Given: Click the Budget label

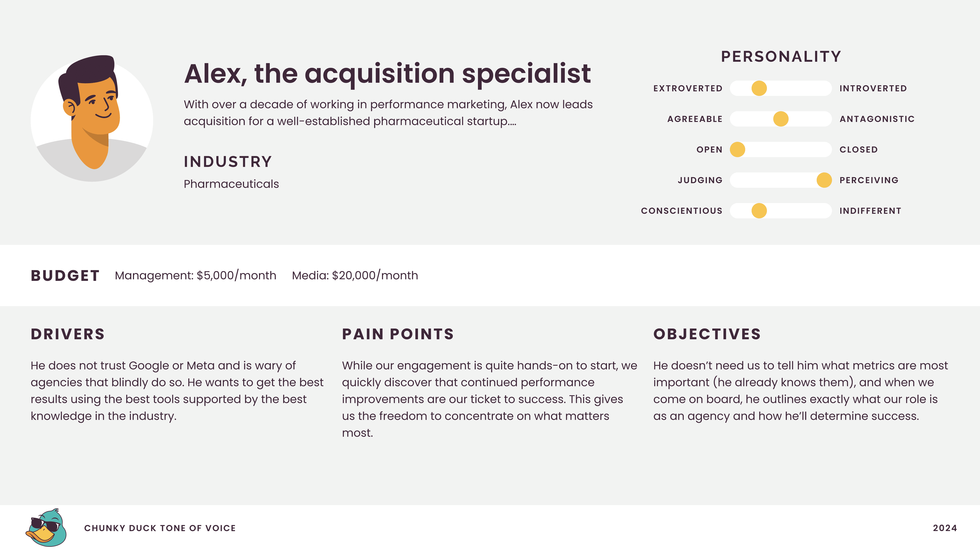Looking at the screenshot, I should tap(65, 275).
